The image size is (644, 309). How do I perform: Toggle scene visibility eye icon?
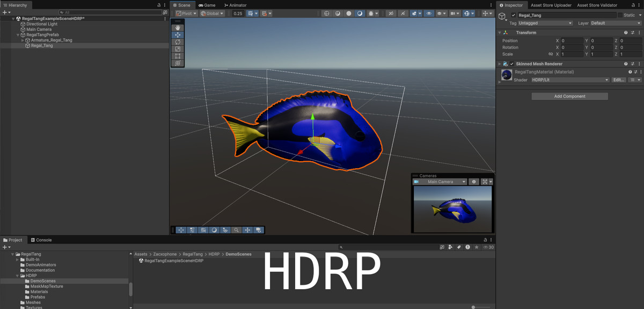(429, 13)
